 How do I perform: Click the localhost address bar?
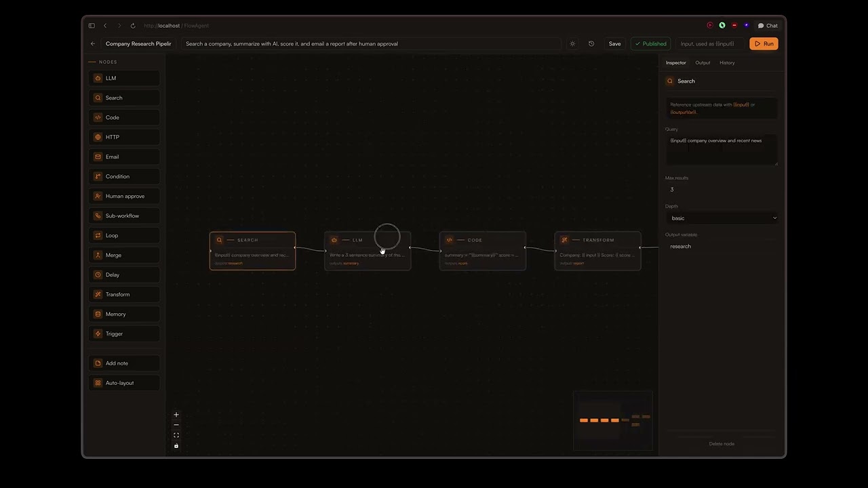point(176,26)
